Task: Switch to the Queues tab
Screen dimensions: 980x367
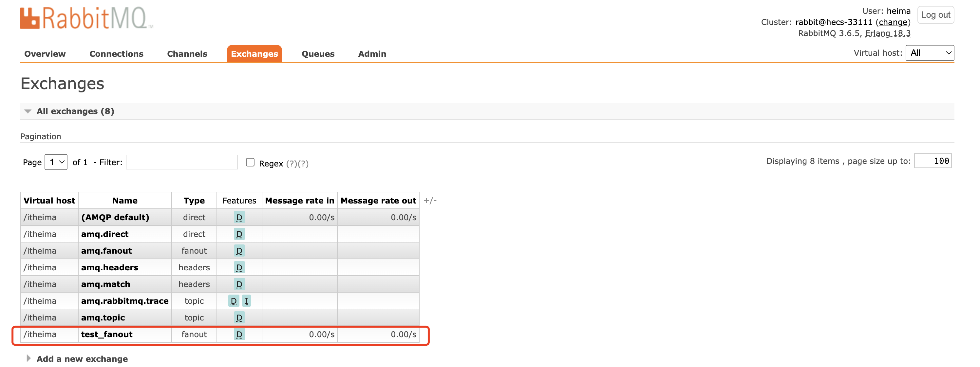Action: click(x=318, y=54)
